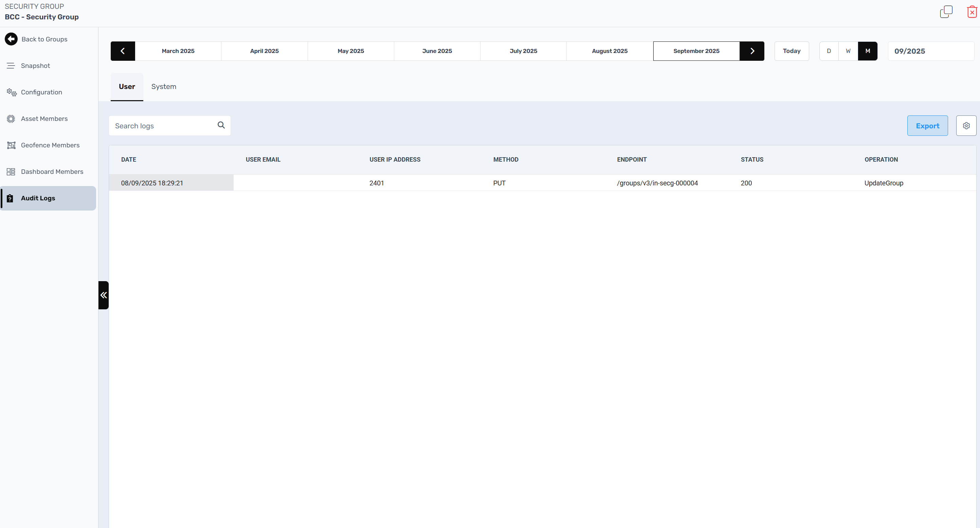The image size is (980, 528).
Task: Switch to Week view (W)
Action: (x=848, y=51)
